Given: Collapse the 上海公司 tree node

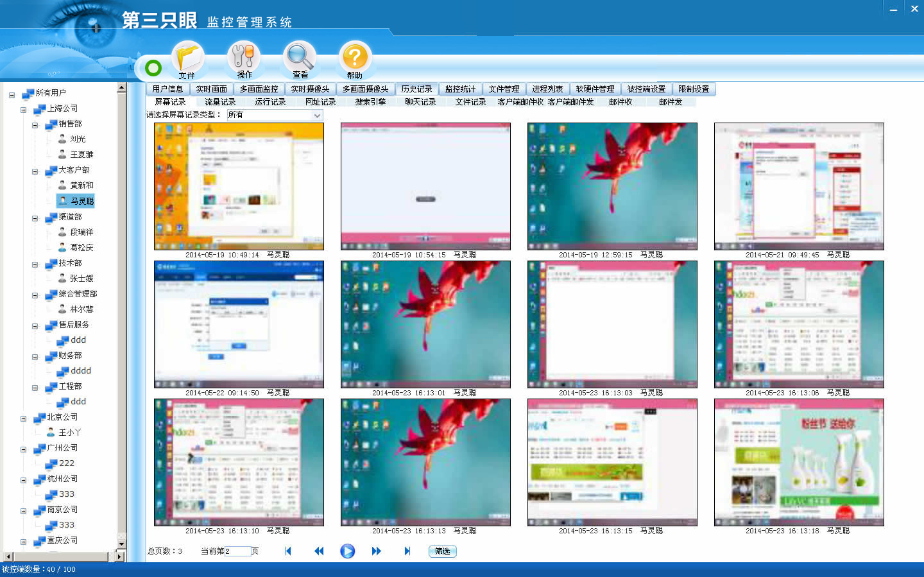Looking at the screenshot, I should click(x=24, y=110).
